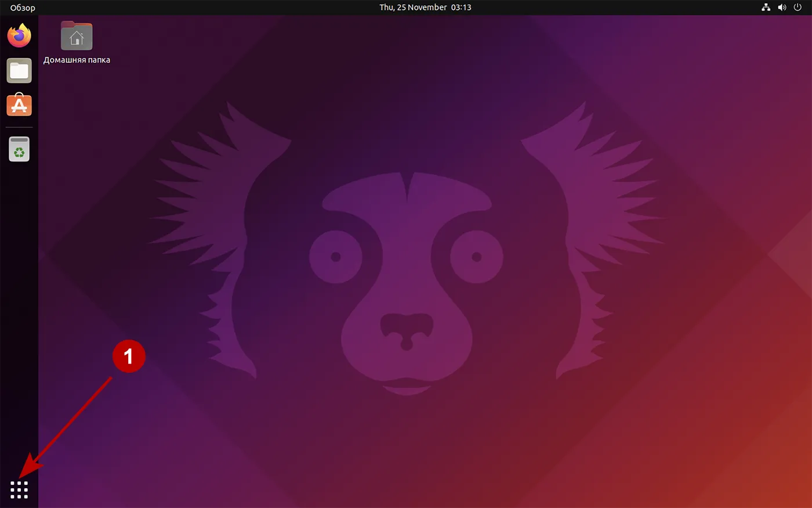Open the Домашняя папка desktop folder

coord(76,35)
